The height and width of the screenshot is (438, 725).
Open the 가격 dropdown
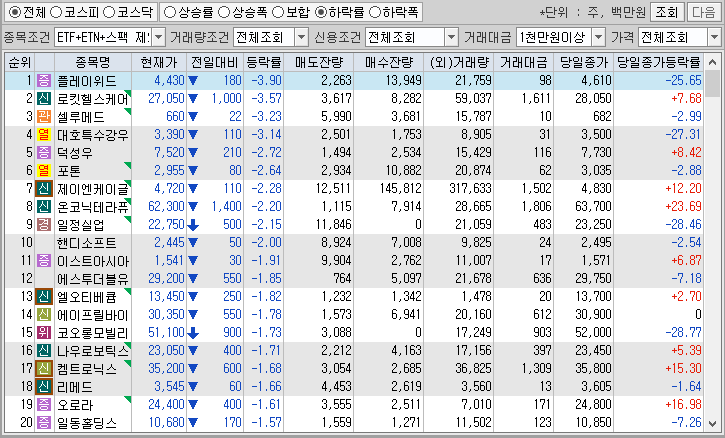coord(714,37)
